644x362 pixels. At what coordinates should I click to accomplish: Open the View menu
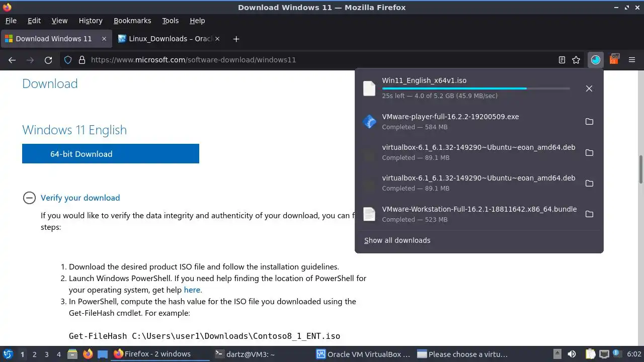59,21
